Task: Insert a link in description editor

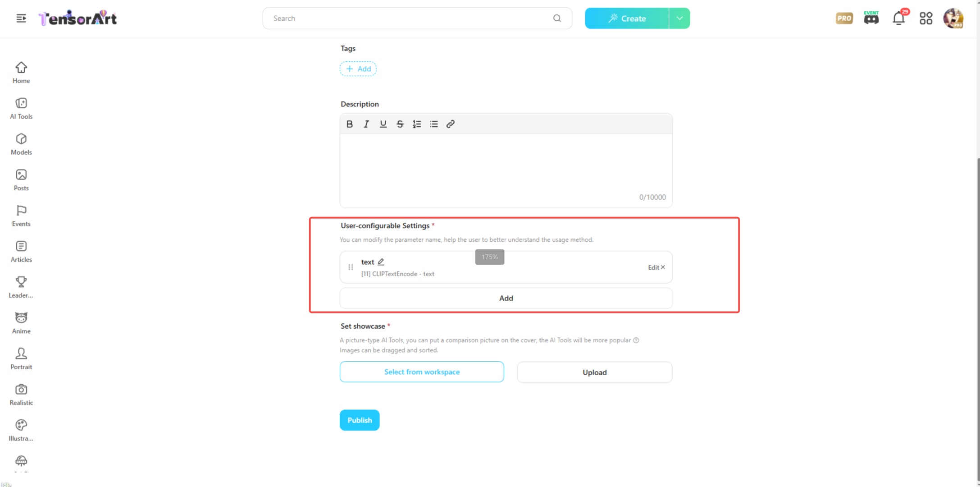Action: coord(450,124)
